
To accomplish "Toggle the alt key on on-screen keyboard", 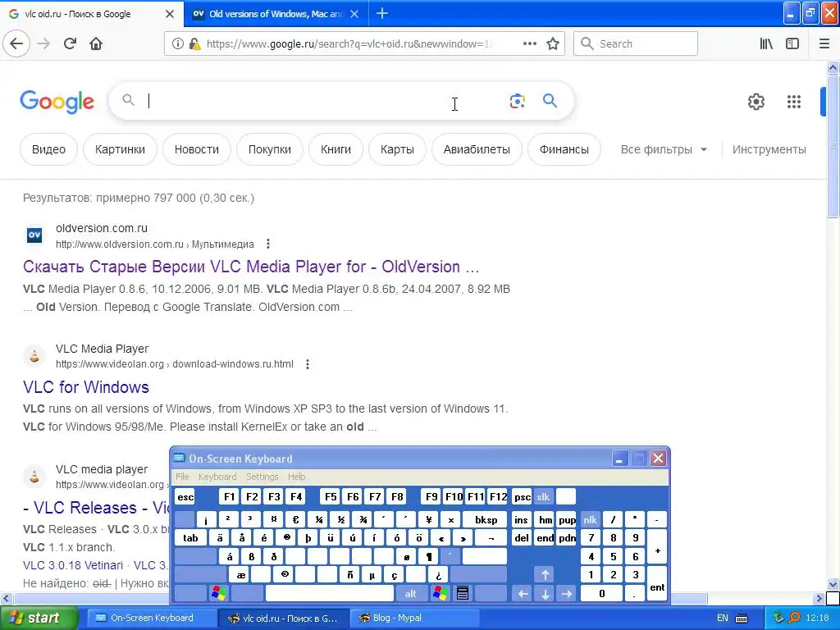I will 410,593.
